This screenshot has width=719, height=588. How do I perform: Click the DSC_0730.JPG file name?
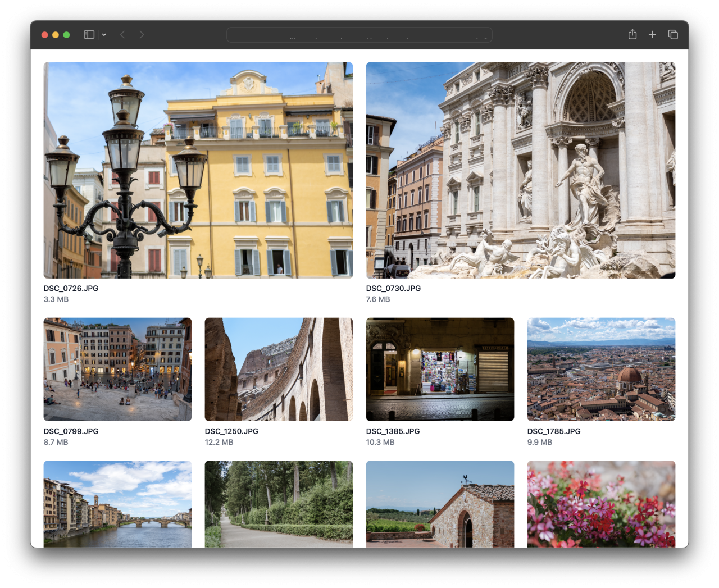click(393, 288)
